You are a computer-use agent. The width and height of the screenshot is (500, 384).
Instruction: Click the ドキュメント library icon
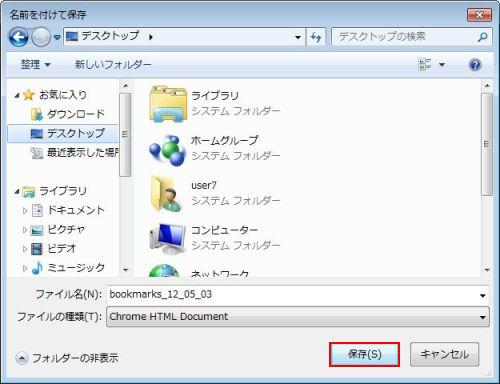(x=37, y=211)
